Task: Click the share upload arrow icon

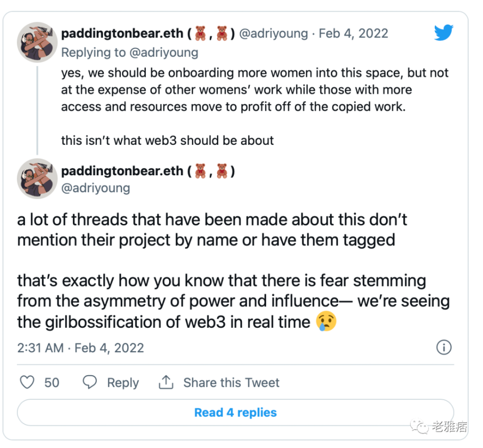Action: click(x=166, y=382)
